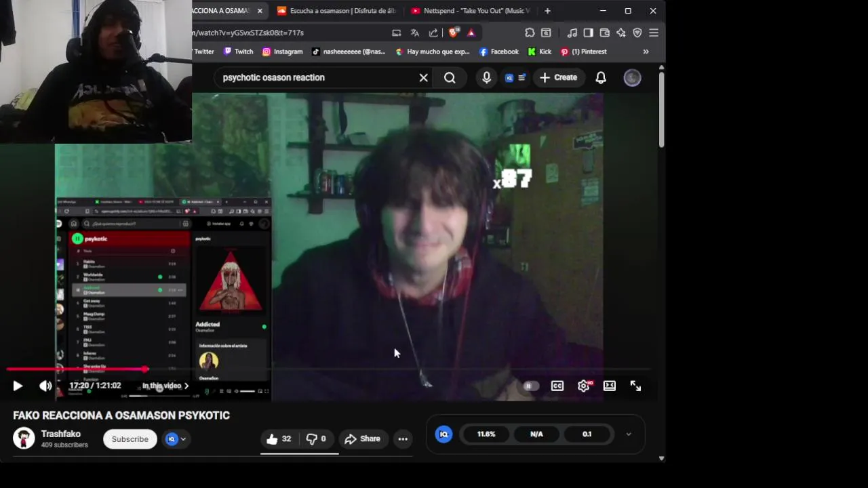
Task: Open the Pinterest bookmark
Action: tap(583, 52)
